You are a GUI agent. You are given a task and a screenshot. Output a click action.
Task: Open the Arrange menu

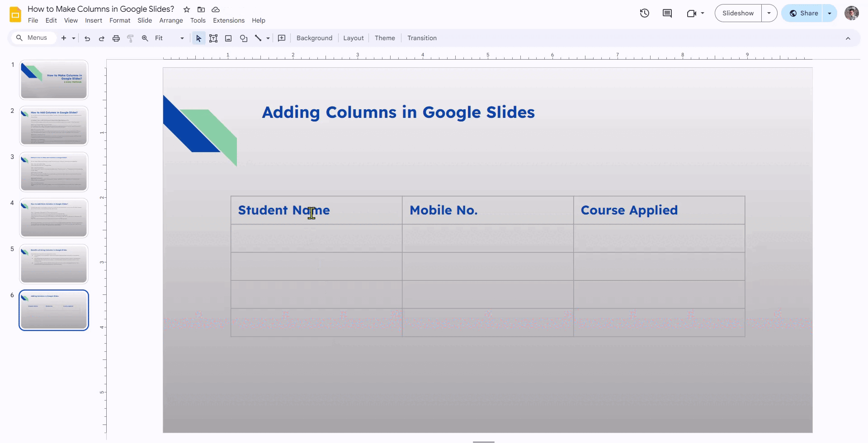171,20
